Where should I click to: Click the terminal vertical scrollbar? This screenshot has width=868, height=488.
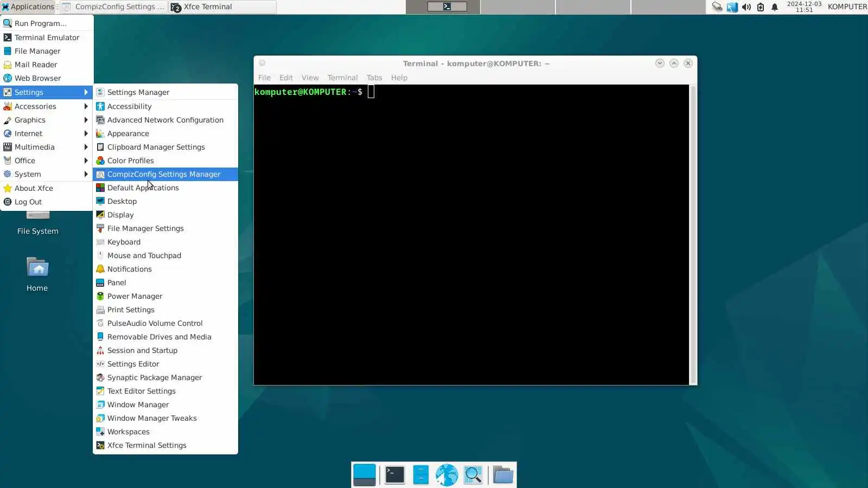coord(693,234)
